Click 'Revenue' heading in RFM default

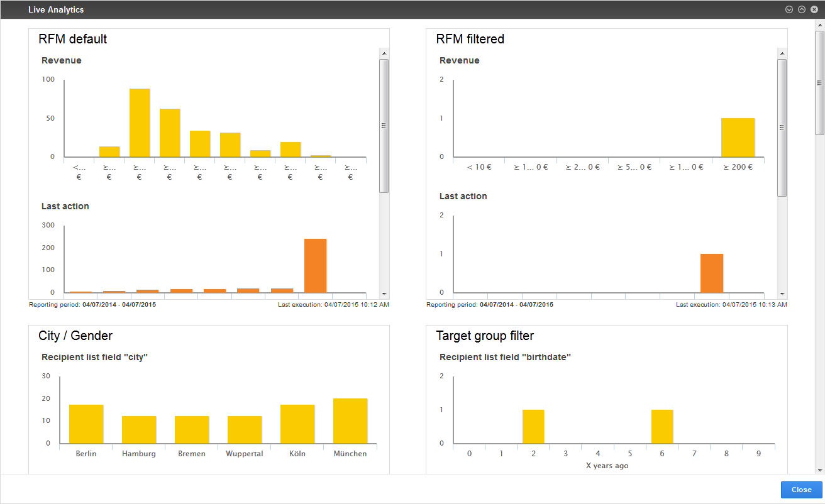click(x=62, y=60)
